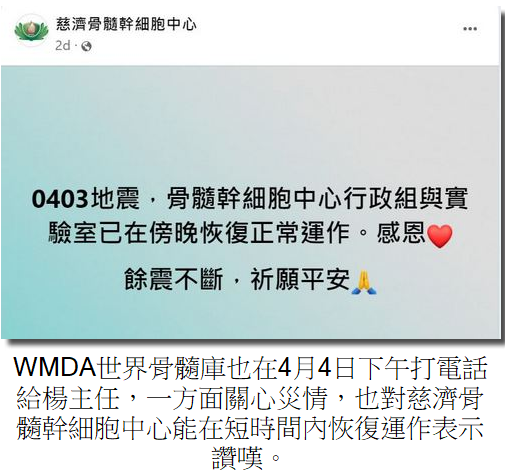
Task: Click the 餘震不斷 text in the post
Action: (x=174, y=279)
